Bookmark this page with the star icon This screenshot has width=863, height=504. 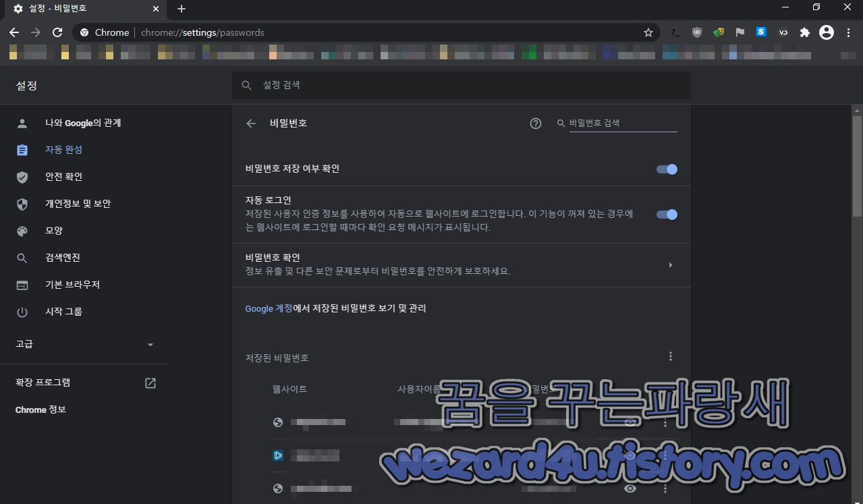648,32
